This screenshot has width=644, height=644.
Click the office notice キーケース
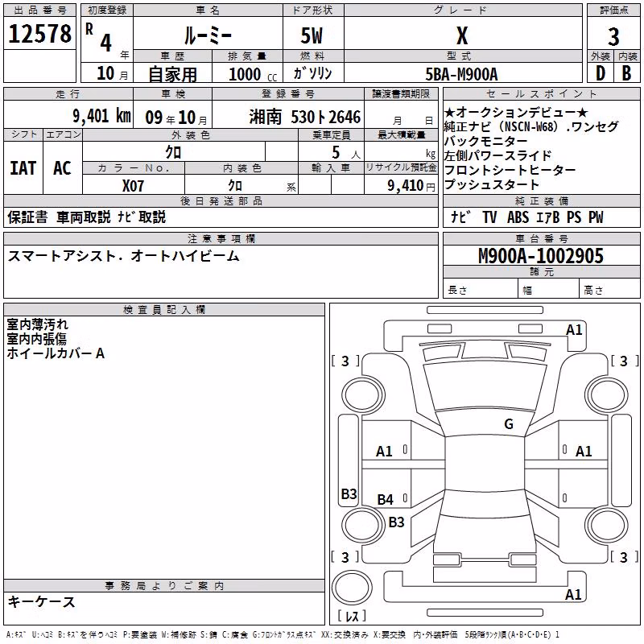[42, 601]
